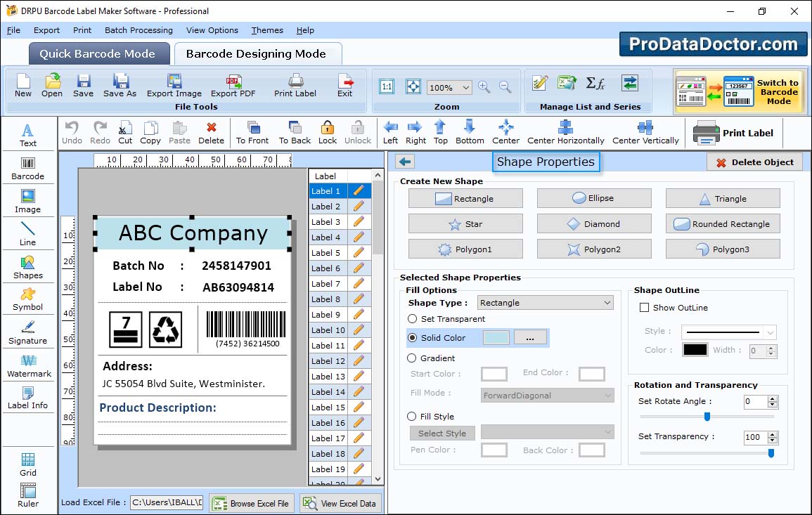Screen dimensions: 812x515
Task: Select the Set Transparent radio option
Action: tap(413, 319)
